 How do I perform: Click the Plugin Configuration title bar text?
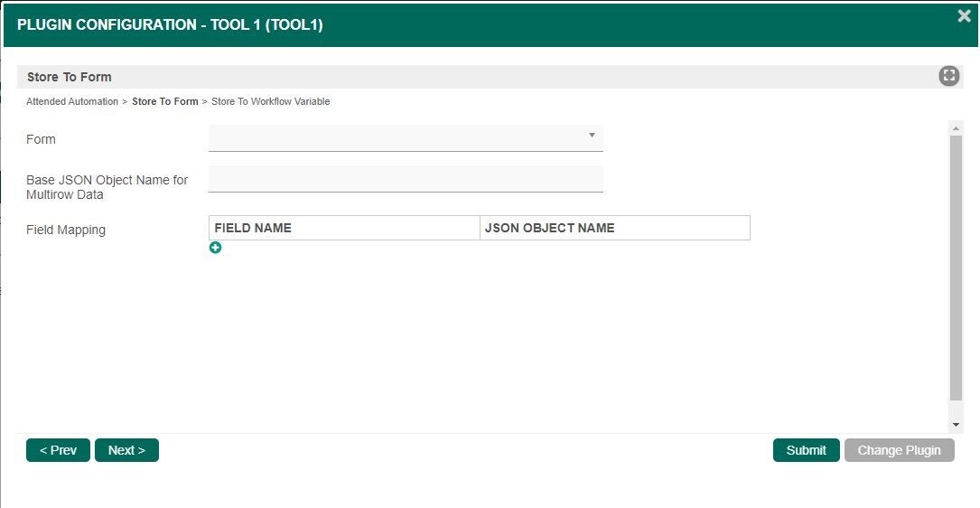(x=170, y=24)
